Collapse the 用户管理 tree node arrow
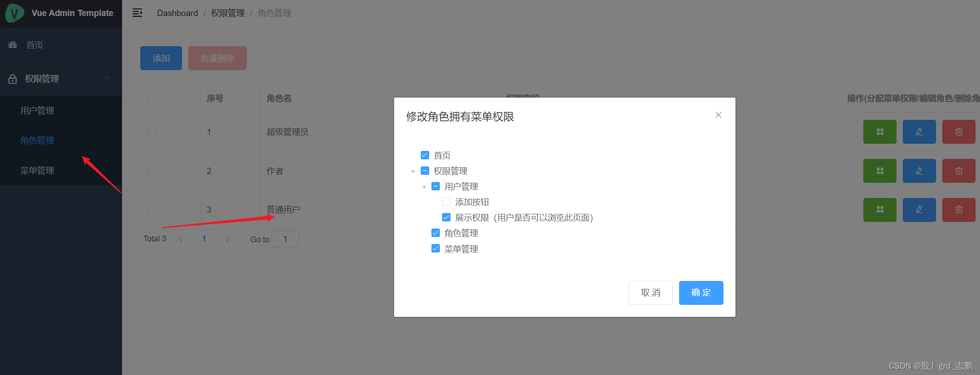This screenshot has width=980, height=375. [x=424, y=187]
